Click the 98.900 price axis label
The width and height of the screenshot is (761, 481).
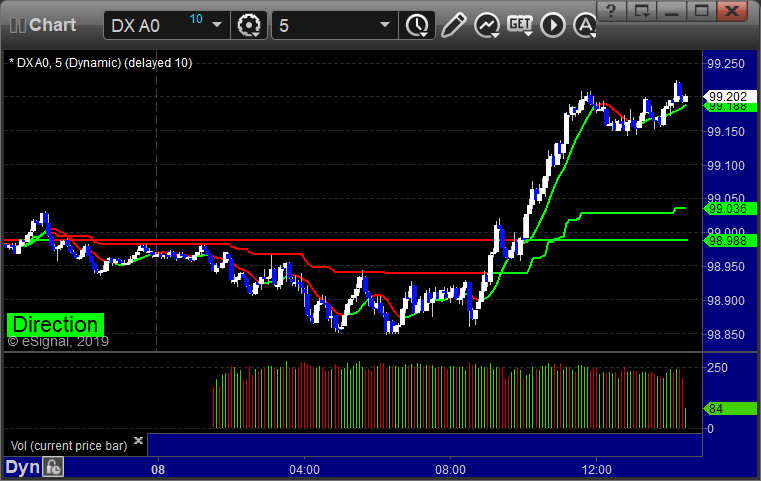coord(726,300)
